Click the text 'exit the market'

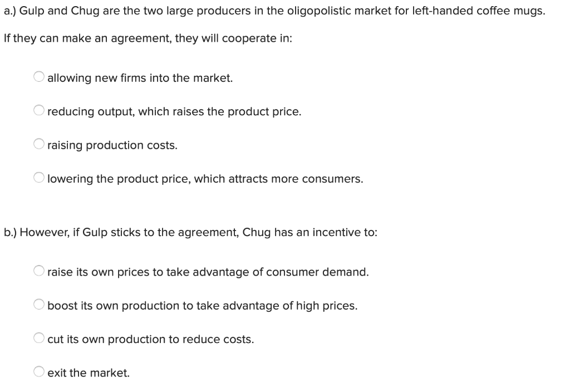88,373
